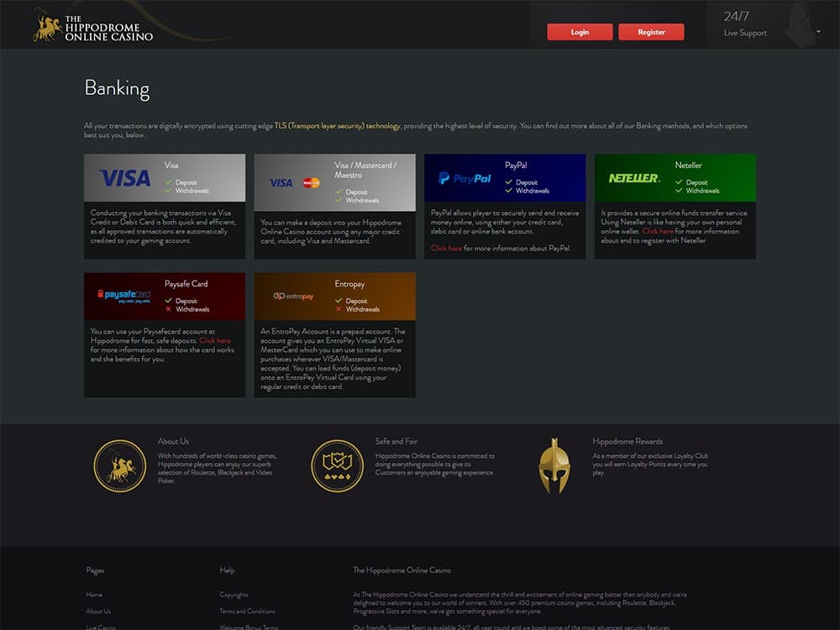Click the Visa / Mastercard / Maestro logo
The height and width of the screenshot is (630, 840).
coord(294,182)
